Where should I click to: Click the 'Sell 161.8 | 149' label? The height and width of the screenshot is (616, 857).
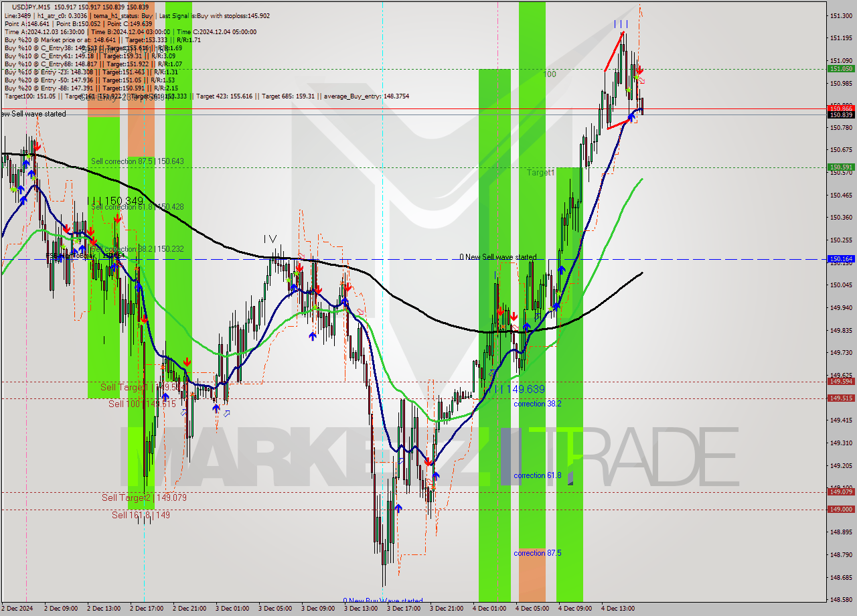[141, 515]
